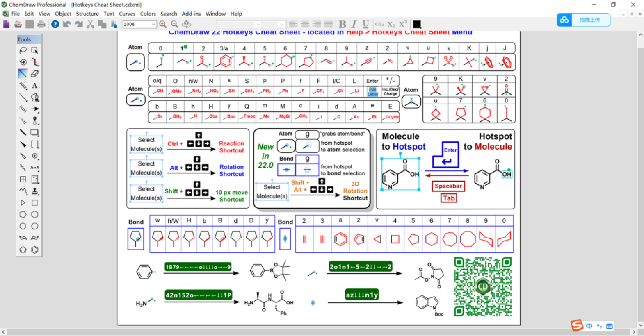
Task: Click '3D Rotation Shortcut' text
Action: coord(355,191)
